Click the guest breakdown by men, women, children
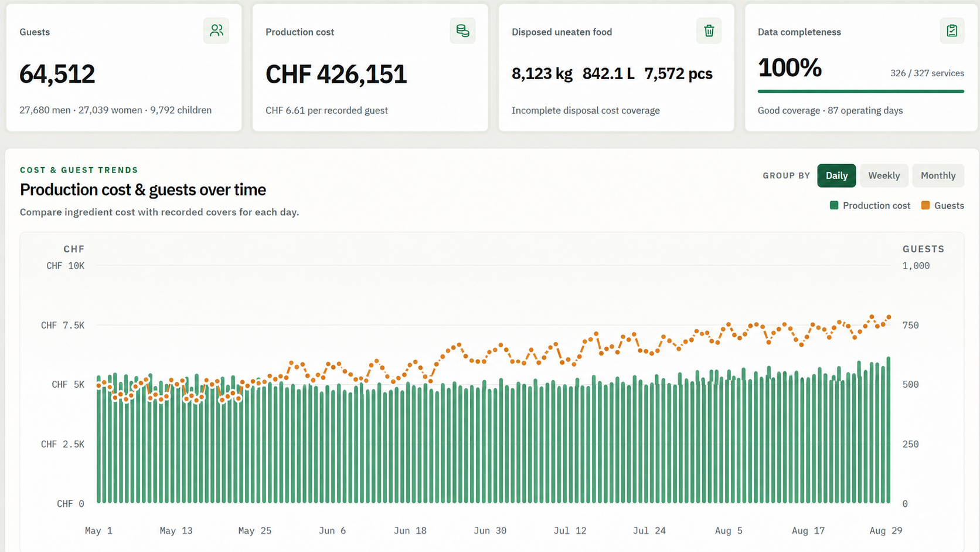This screenshot has width=980, height=552. tap(115, 110)
